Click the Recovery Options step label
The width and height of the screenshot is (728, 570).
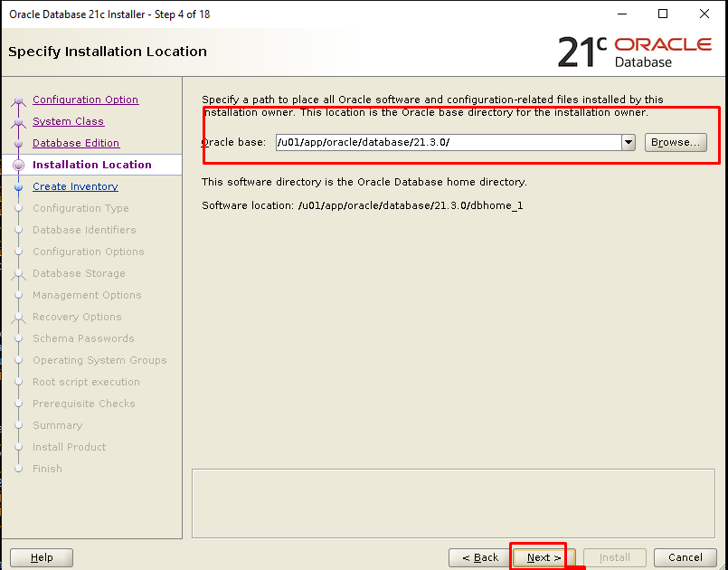click(x=77, y=317)
